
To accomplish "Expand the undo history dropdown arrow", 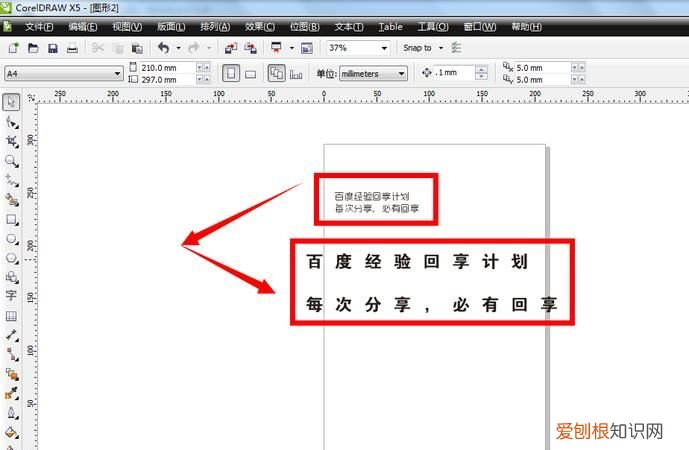I will pos(178,48).
